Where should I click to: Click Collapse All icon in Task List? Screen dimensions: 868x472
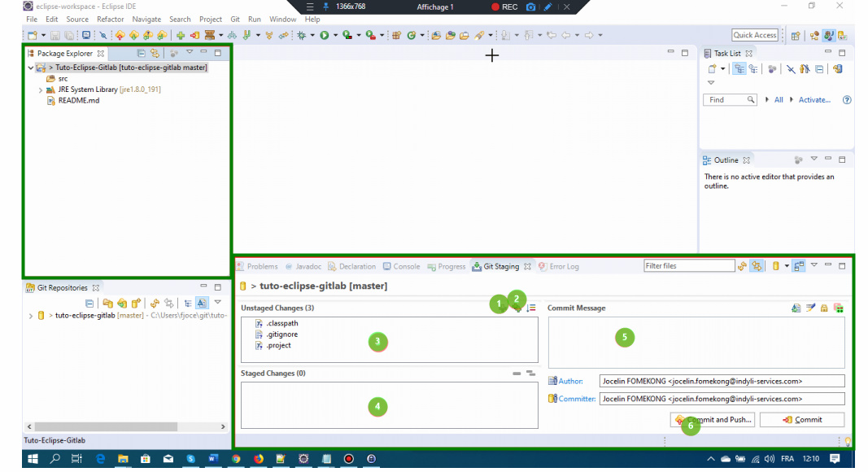[x=819, y=69]
